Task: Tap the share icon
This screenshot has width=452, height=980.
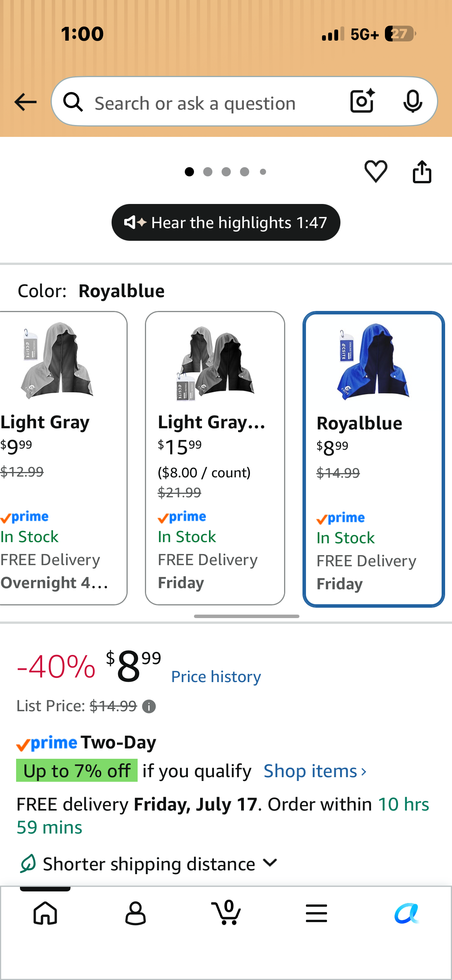Action: (x=422, y=171)
